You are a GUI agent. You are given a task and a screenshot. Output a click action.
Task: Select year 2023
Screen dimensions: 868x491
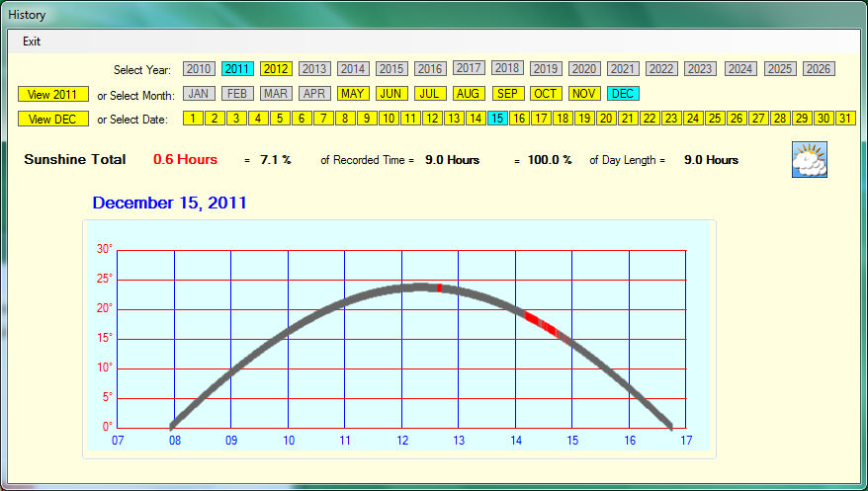click(x=700, y=68)
